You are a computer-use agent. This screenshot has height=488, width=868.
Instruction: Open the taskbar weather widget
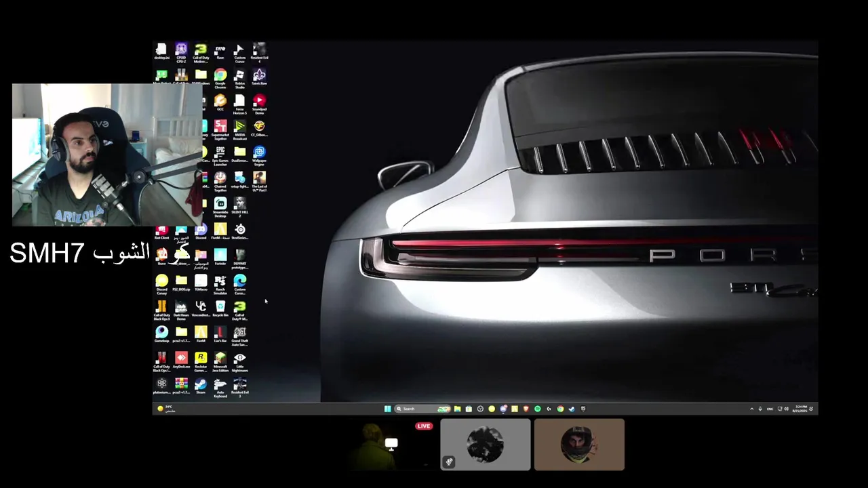(166, 409)
